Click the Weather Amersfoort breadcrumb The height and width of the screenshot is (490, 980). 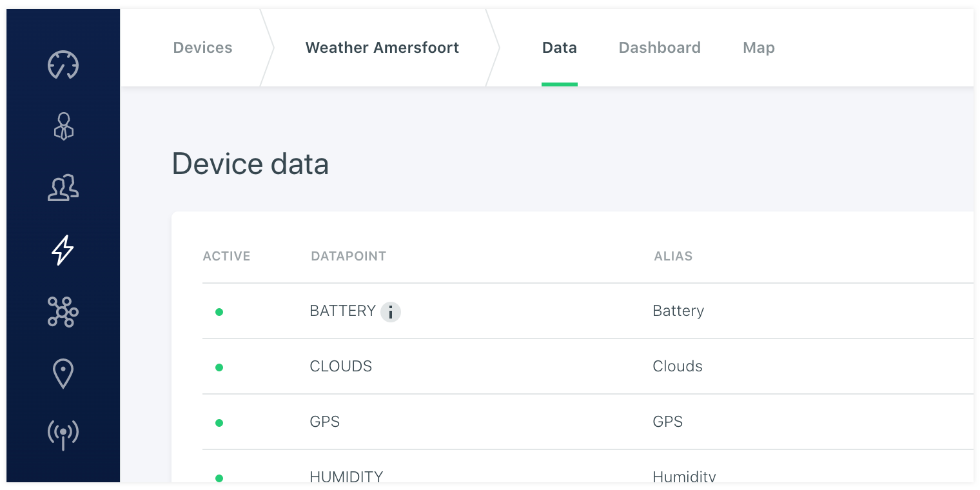382,48
